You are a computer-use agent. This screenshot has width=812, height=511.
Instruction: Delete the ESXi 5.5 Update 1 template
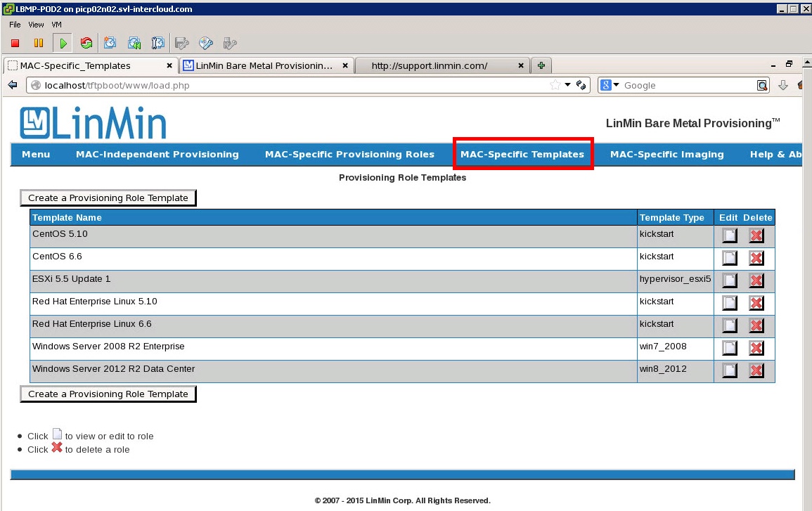[x=756, y=280]
